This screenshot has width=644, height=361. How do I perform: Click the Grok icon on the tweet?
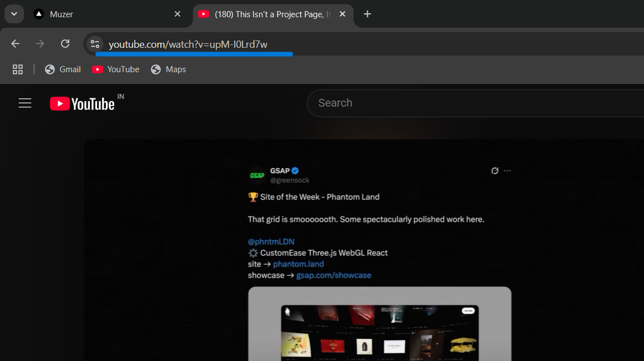[x=495, y=171]
